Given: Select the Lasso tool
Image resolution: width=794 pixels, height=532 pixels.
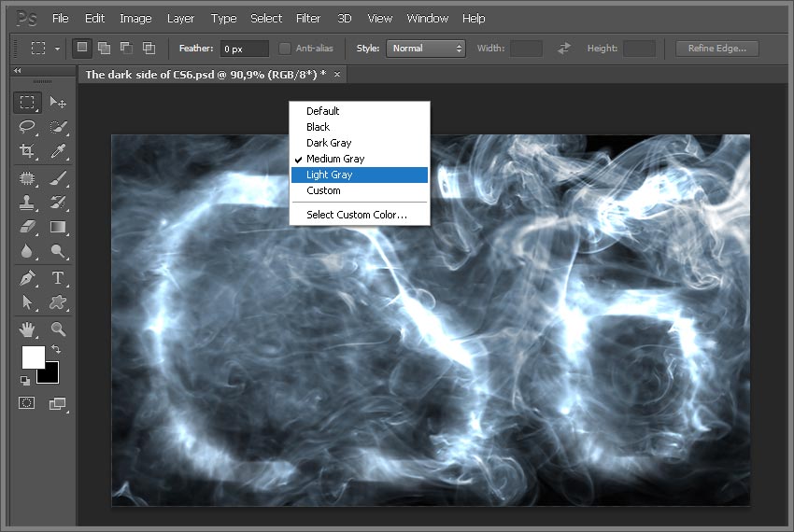Looking at the screenshot, I should click(x=27, y=127).
